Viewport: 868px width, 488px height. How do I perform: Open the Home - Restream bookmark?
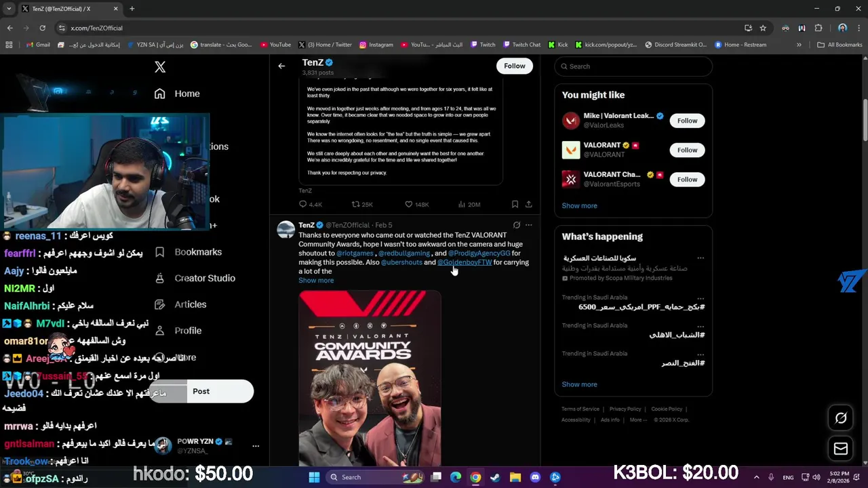[x=741, y=45]
